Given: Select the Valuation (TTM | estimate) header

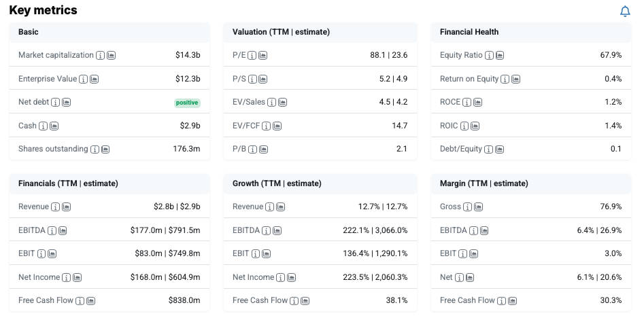Looking at the screenshot, I should pyautogui.click(x=281, y=32).
